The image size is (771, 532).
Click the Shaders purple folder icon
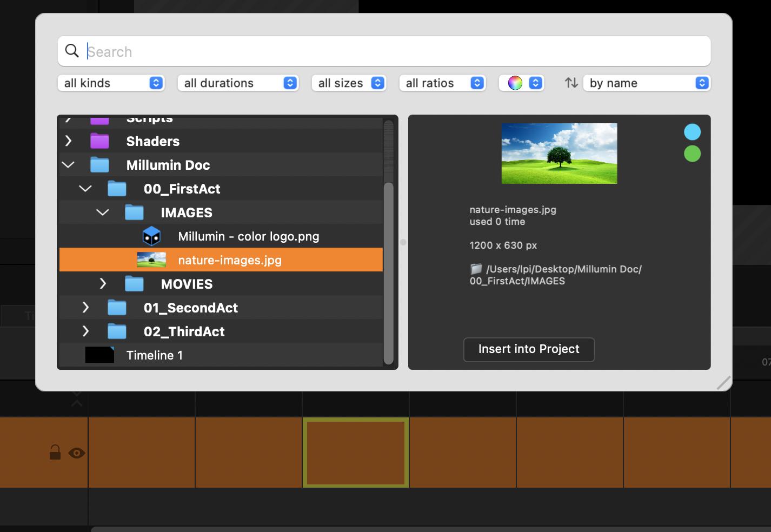99,141
